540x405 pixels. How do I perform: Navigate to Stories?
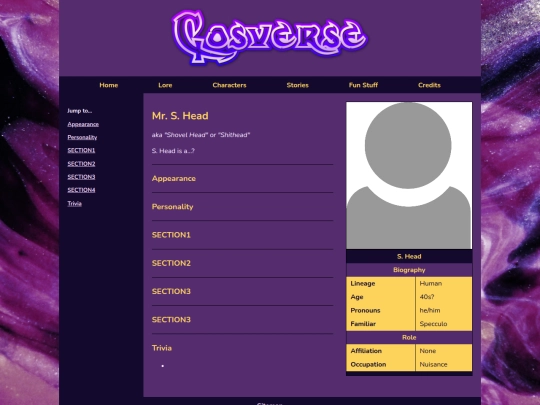coord(298,85)
